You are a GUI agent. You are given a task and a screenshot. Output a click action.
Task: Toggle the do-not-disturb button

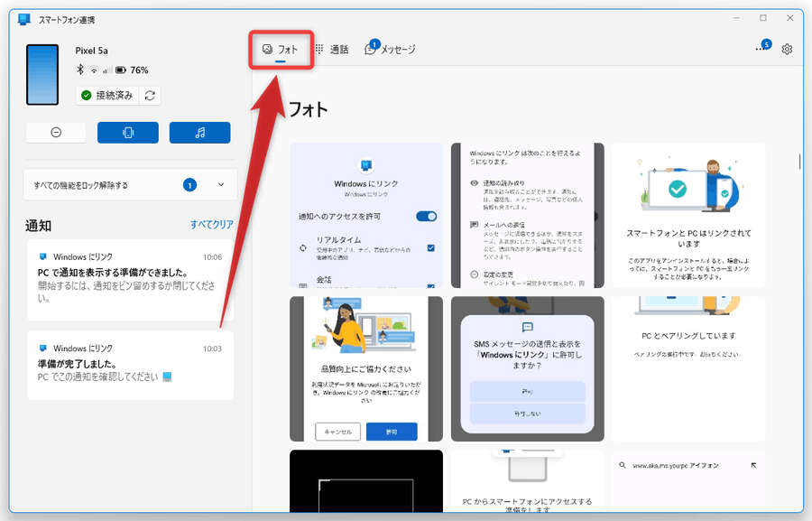(56, 132)
